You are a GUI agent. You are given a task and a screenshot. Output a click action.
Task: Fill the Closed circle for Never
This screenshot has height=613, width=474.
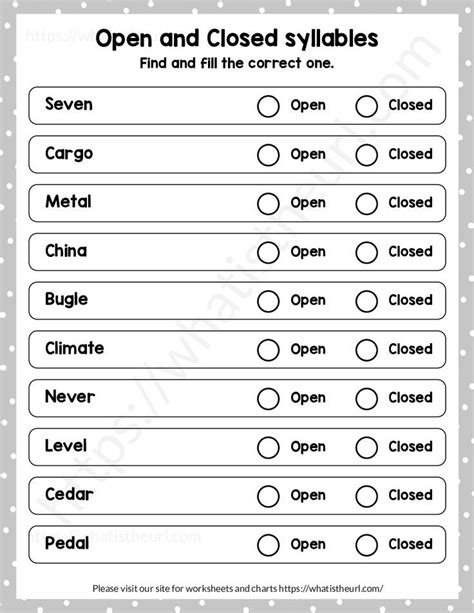click(366, 398)
